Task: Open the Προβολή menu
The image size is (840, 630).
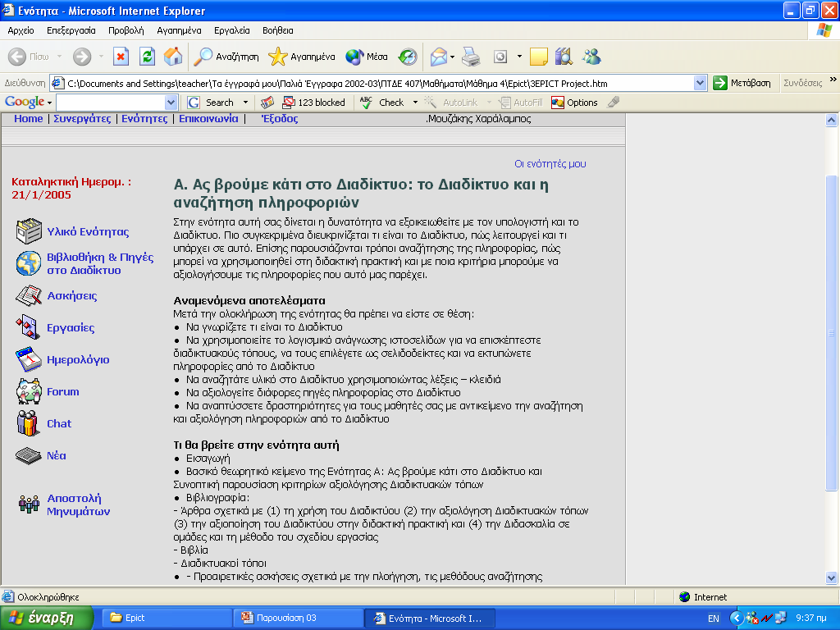Action: 126,30
